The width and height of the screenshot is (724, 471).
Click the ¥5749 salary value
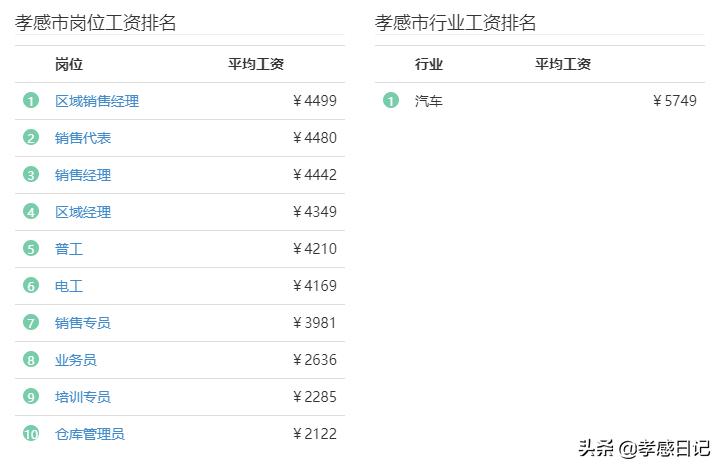(675, 101)
